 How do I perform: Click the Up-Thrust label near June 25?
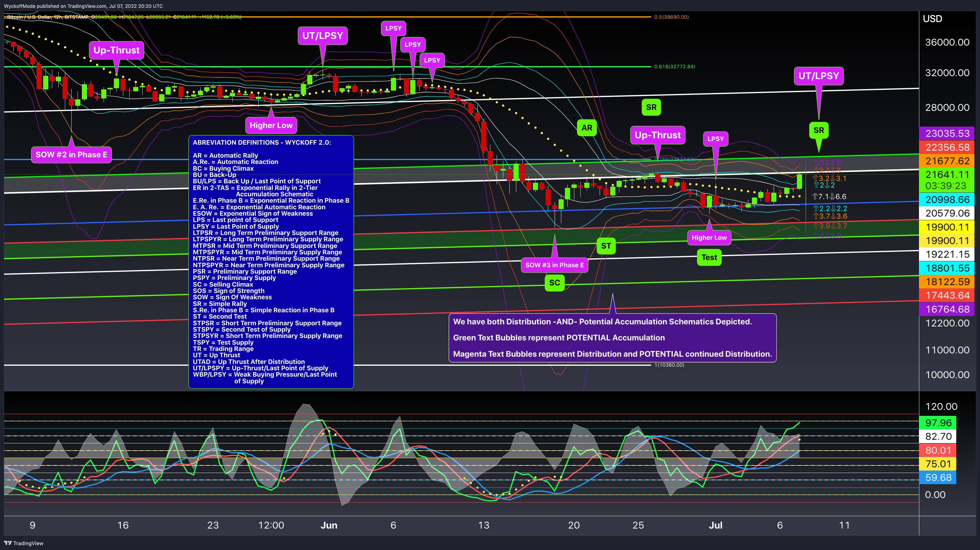(657, 135)
